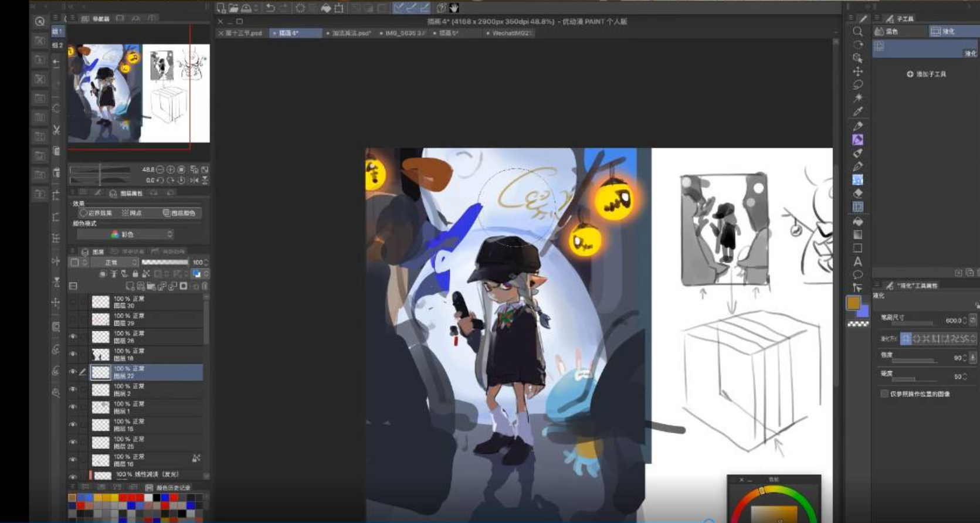
Task: Open the 正常 blending mode dropdown
Action: coord(115,262)
